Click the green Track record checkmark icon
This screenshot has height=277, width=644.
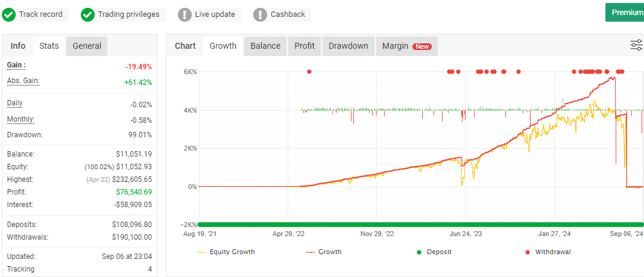[x=8, y=15]
